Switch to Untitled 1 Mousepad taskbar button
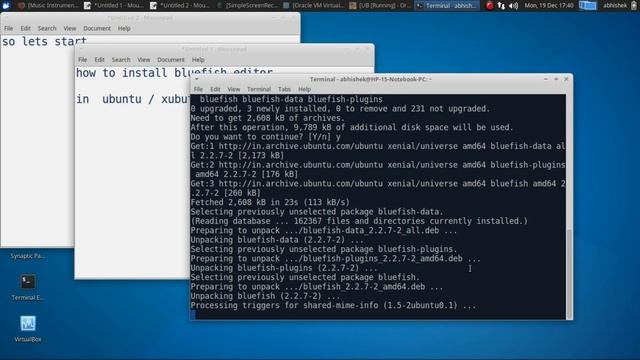Image resolution: width=640 pixels, height=360 pixels. tap(113, 5)
